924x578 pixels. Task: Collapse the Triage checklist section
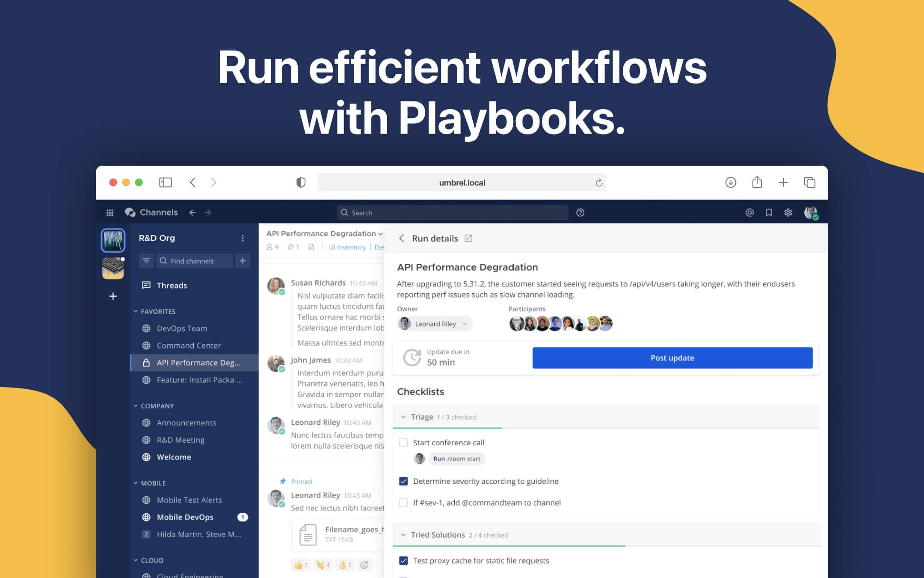tap(403, 417)
